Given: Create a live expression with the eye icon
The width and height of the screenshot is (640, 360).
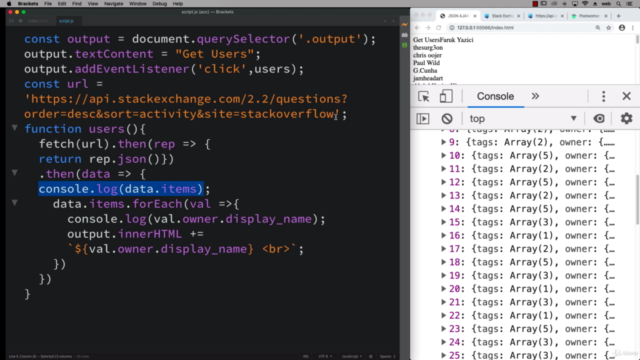Looking at the screenshot, I should pos(599,118).
